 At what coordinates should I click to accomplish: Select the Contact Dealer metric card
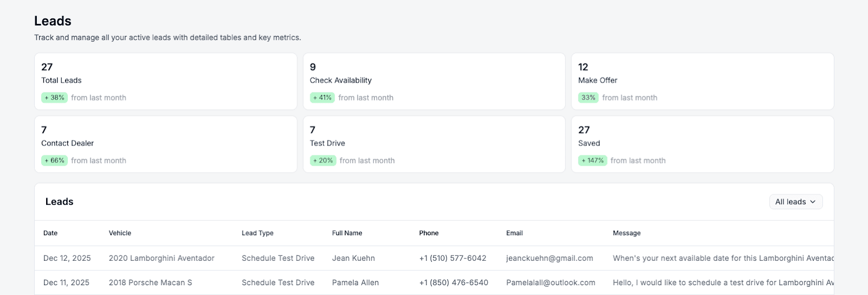point(165,145)
